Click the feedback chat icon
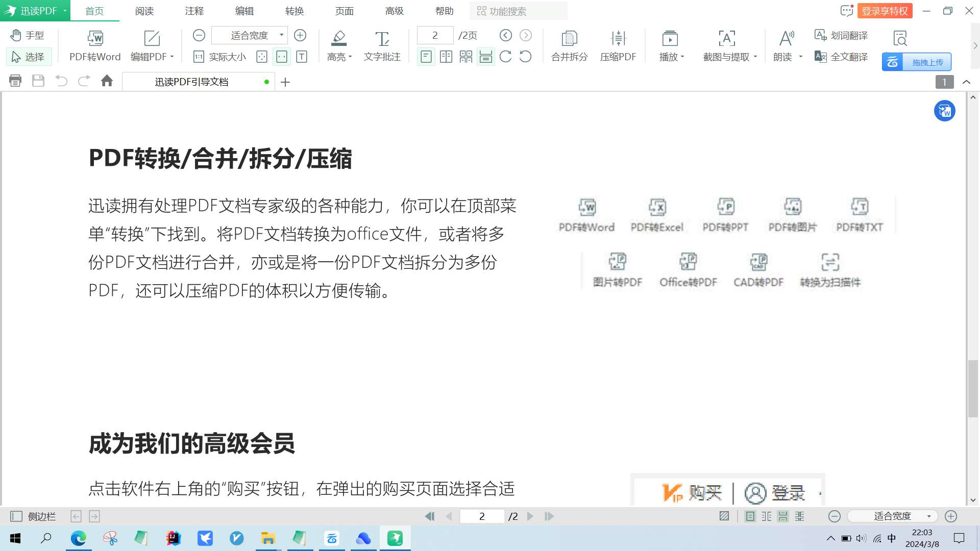The height and width of the screenshot is (551, 980). point(847,11)
